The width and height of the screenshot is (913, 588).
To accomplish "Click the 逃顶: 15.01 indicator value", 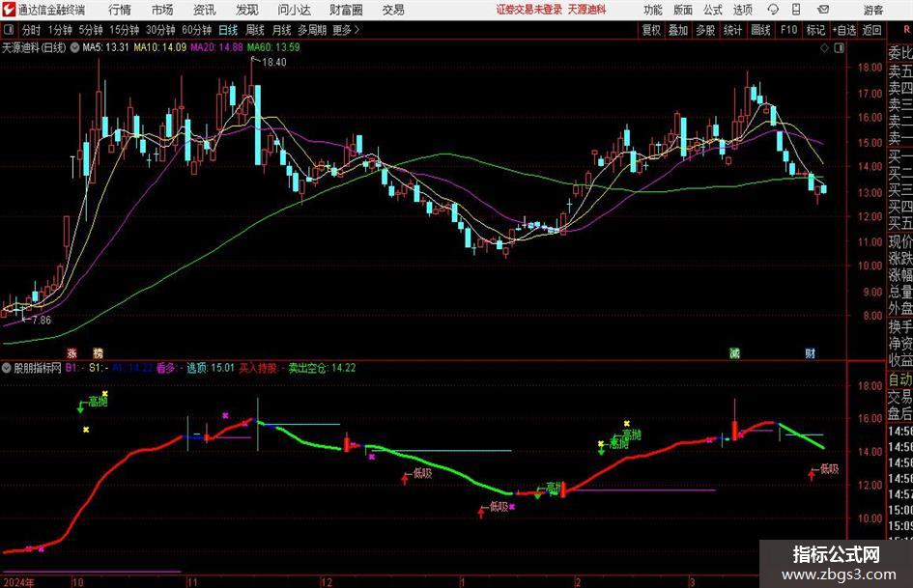I will point(211,368).
